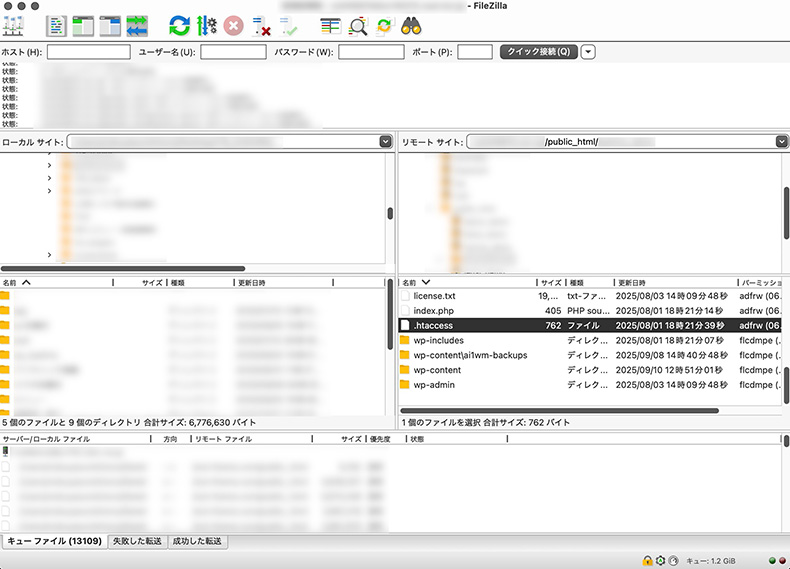This screenshot has width=790, height=569.
Task: Expand the second local tree folder chevron
Action: (x=49, y=178)
